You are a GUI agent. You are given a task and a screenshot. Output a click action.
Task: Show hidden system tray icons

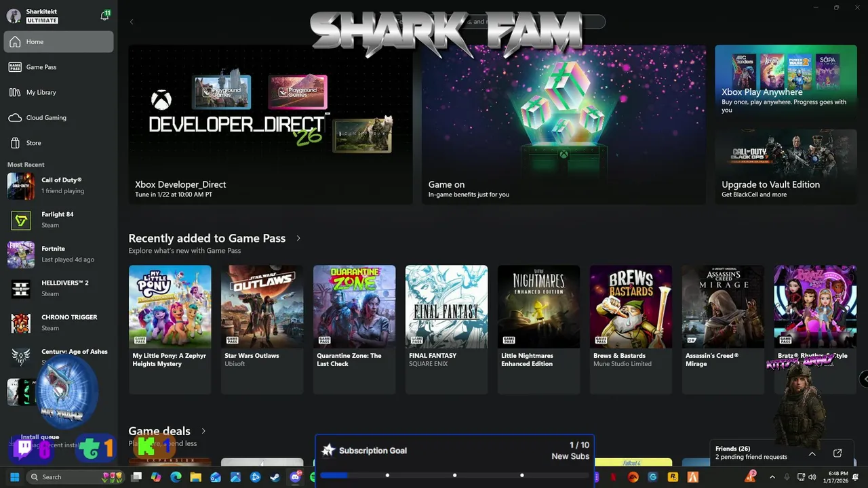772,477
